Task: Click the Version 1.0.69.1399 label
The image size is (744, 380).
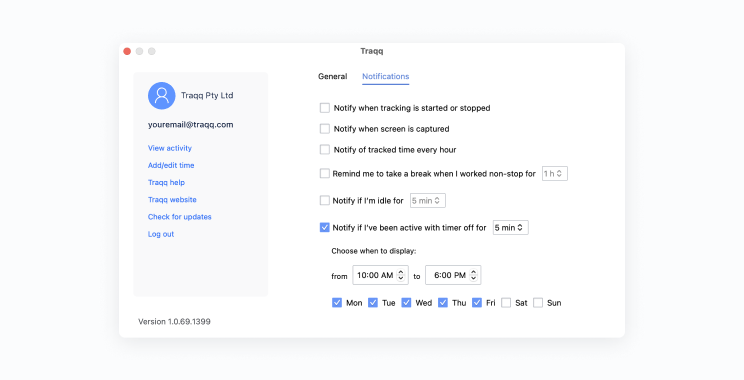Action: 174,322
